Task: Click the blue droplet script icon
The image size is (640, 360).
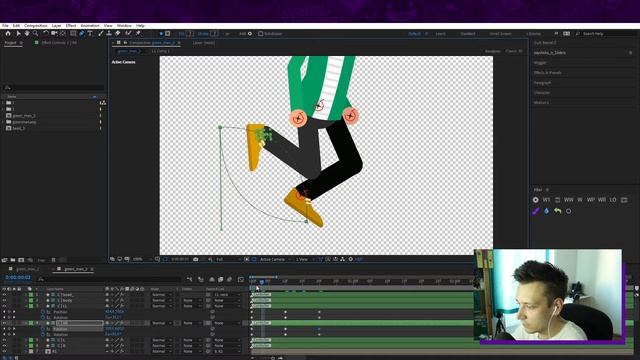Action: [547, 211]
